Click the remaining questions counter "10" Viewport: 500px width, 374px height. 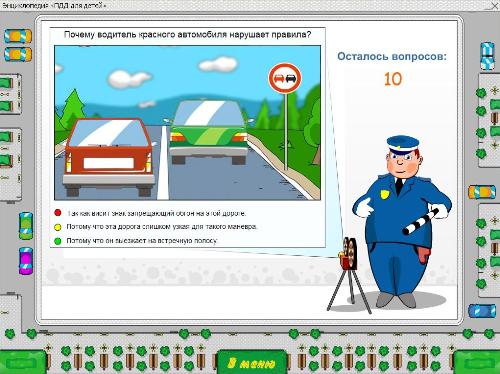[393, 79]
